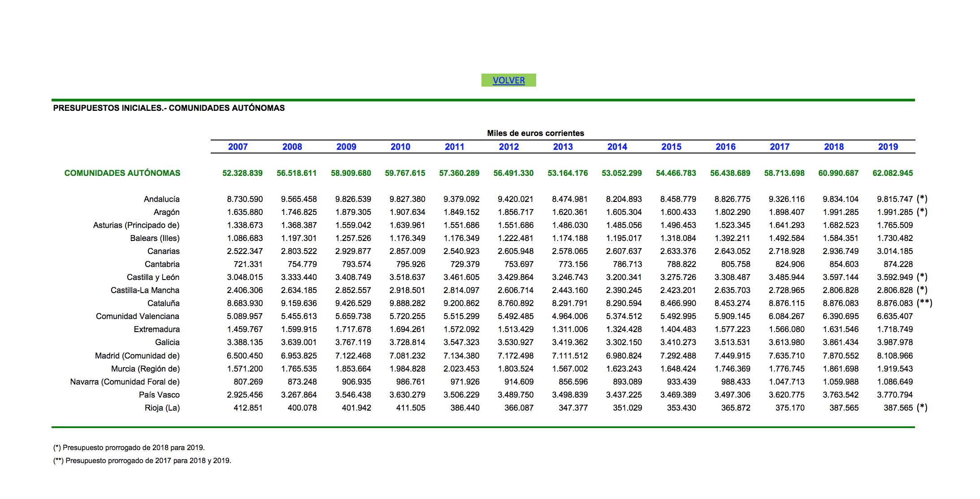Select the 2012 year header
Image resolution: width=980 pixels, height=499 pixels.
click(x=509, y=147)
